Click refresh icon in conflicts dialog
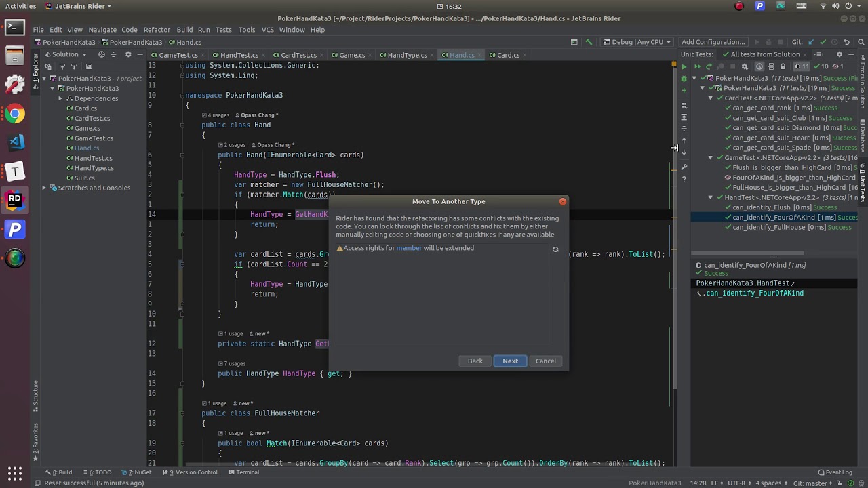Screen dimensions: 868x488 click(555, 249)
